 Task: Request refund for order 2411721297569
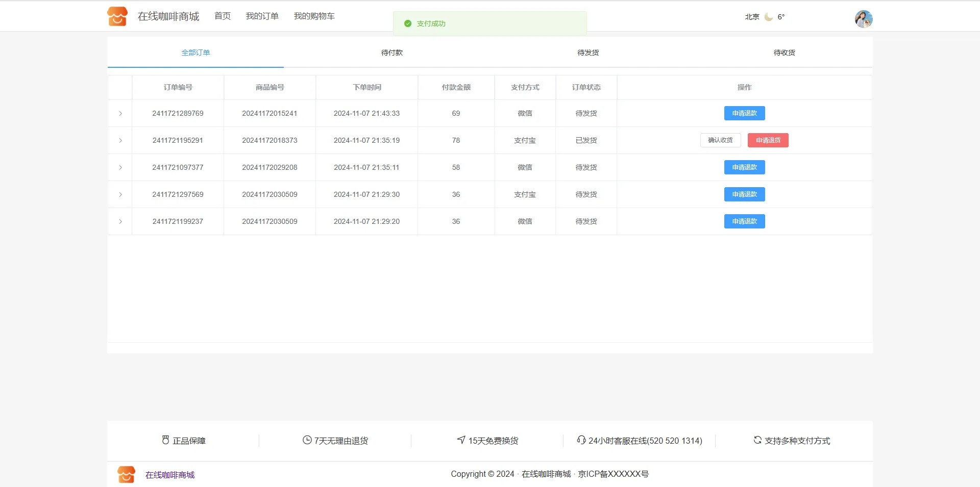[x=744, y=194]
